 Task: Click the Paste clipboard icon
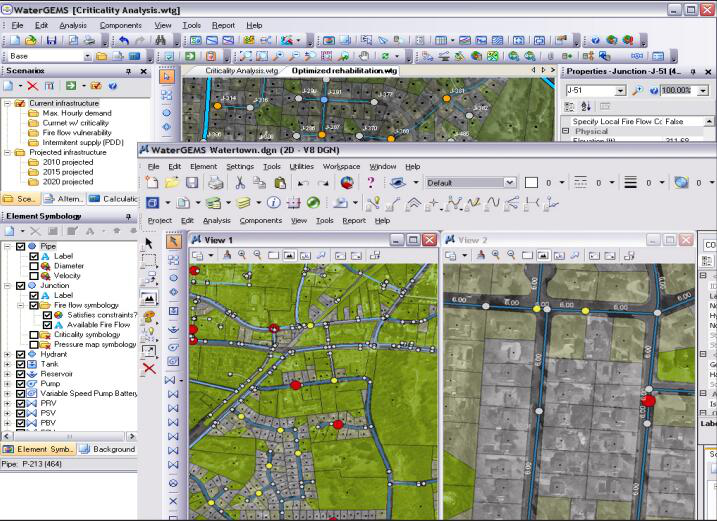280,183
